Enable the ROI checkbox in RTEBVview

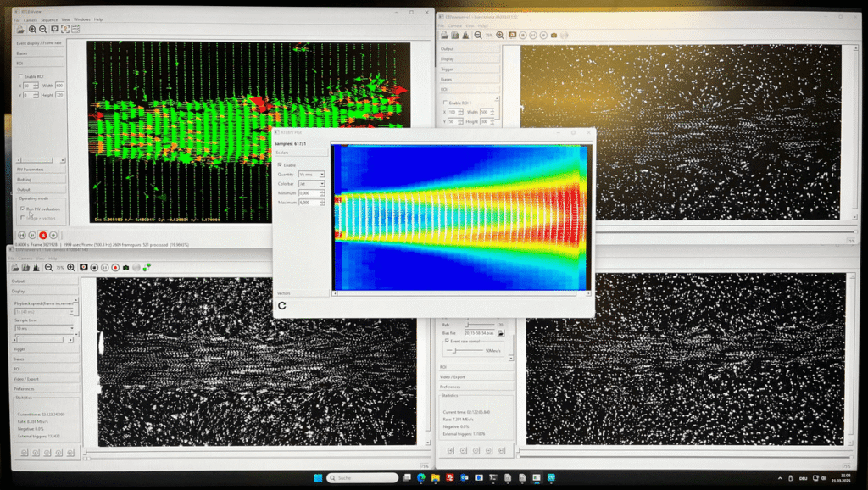click(x=20, y=76)
